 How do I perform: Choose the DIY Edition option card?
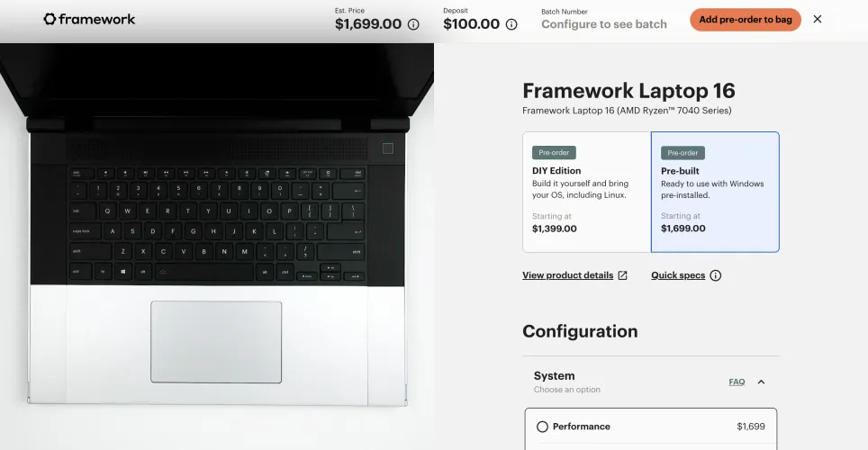pyautogui.click(x=586, y=193)
